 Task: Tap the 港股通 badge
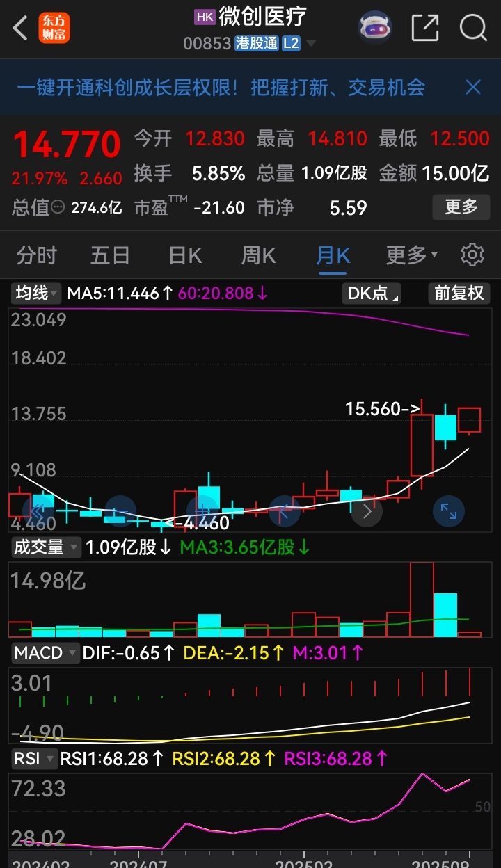click(x=256, y=43)
